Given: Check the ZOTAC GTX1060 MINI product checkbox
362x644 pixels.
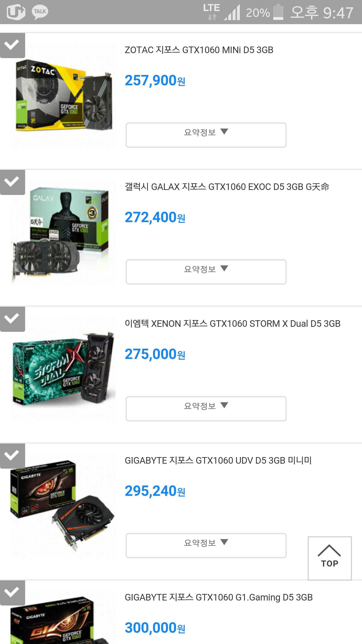Looking at the screenshot, I should click(12, 45).
